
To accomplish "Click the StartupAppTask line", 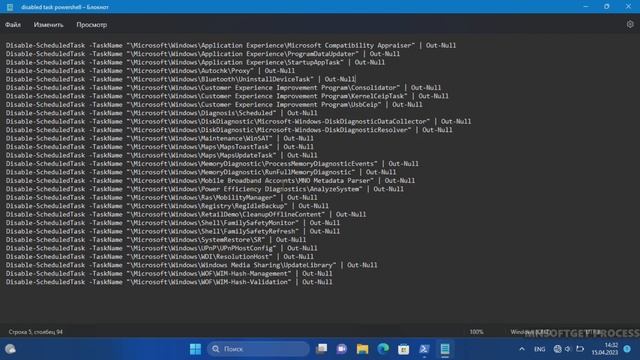I will 195,62.
